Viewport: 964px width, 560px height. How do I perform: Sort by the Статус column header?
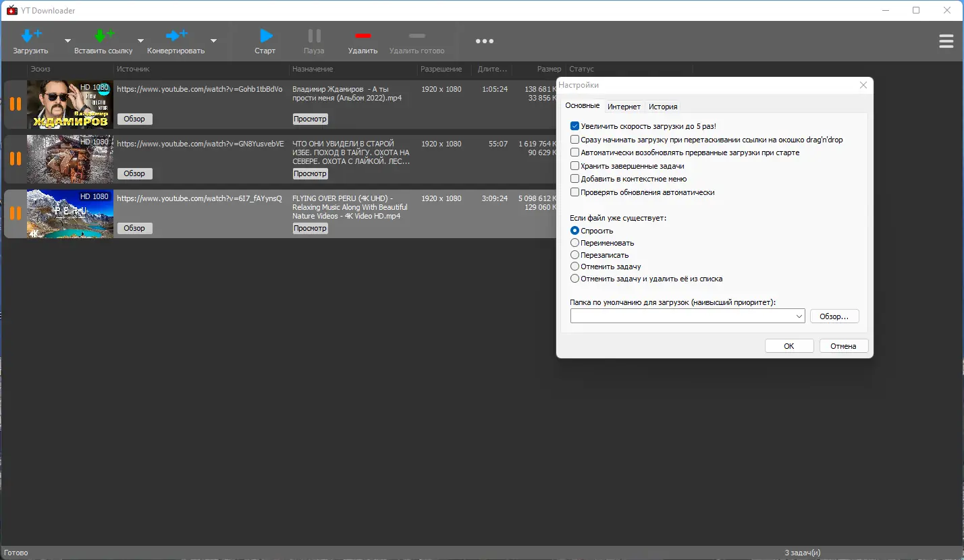point(581,69)
